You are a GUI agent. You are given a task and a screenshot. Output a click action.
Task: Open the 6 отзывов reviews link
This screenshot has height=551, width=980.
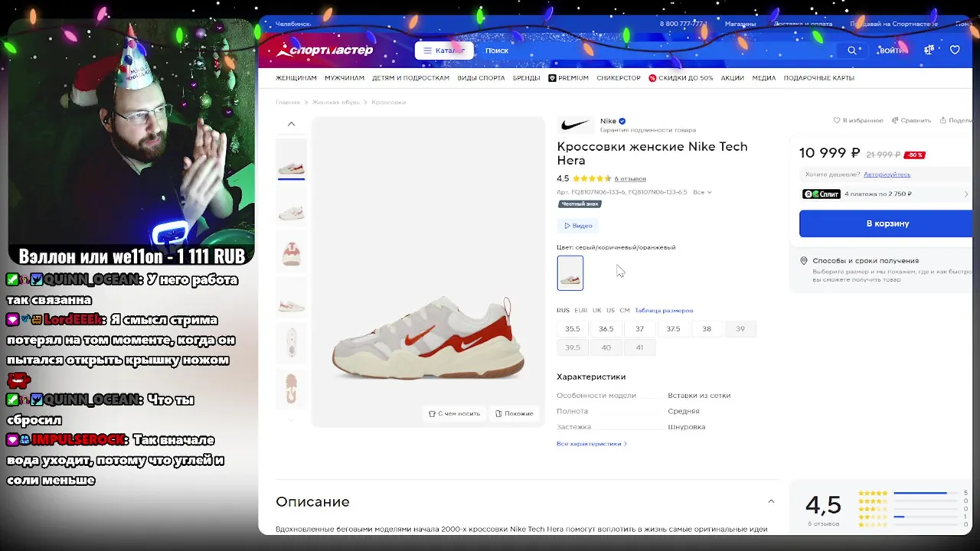pos(630,178)
